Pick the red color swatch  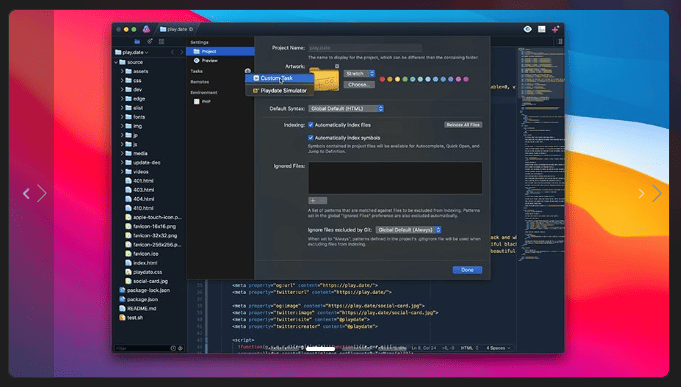[x=382, y=79]
